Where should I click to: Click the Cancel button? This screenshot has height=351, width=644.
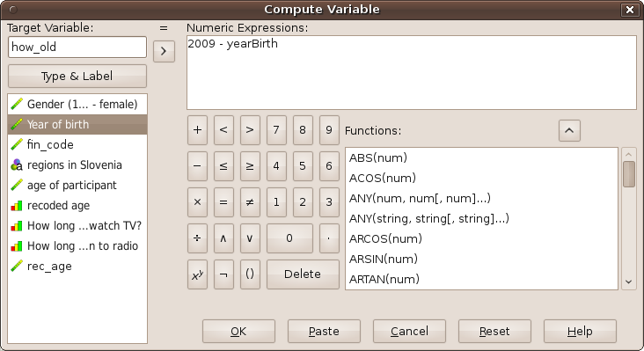pos(409,332)
